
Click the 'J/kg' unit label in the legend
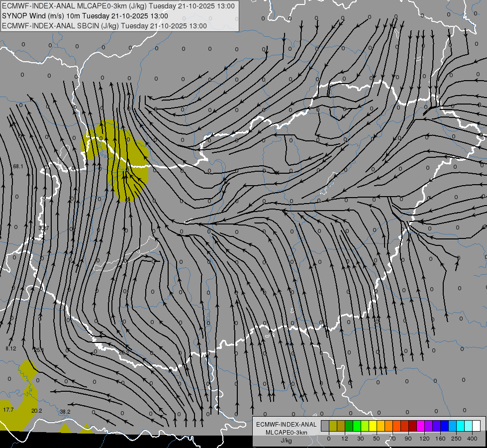click(x=287, y=441)
